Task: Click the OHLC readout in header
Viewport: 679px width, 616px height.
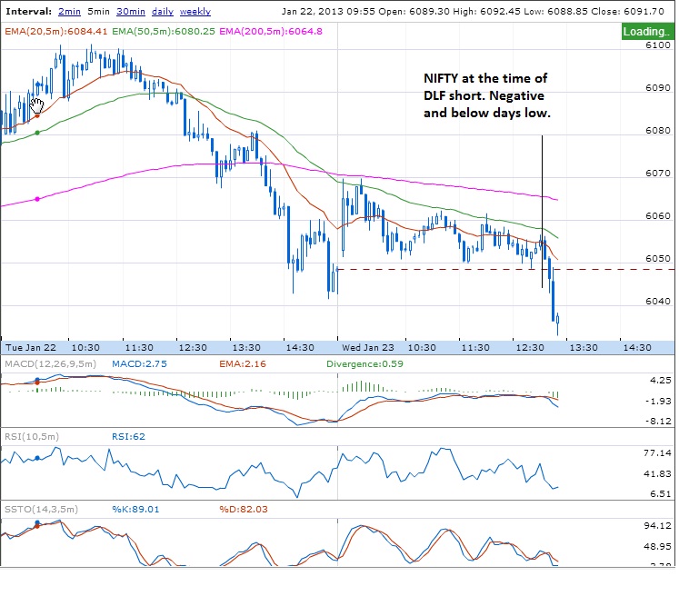Action: [473, 12]
